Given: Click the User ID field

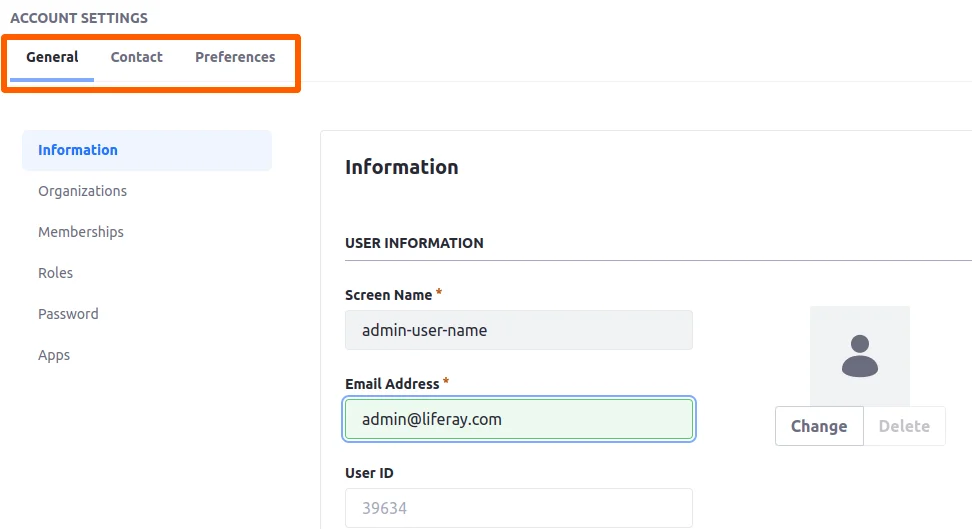Looking at the screenshot, I should (518, 508).
